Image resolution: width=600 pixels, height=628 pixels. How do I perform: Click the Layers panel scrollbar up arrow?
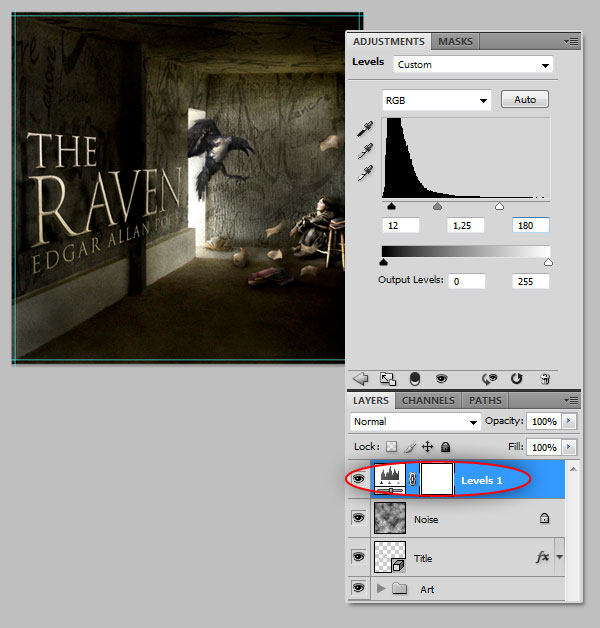pos(573,469)
